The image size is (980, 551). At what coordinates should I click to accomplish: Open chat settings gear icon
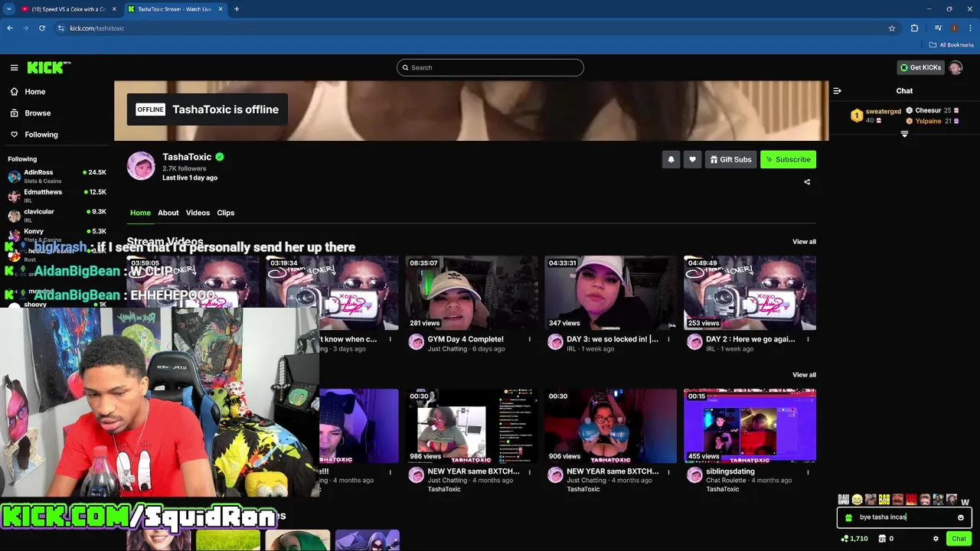pos(936,539)
